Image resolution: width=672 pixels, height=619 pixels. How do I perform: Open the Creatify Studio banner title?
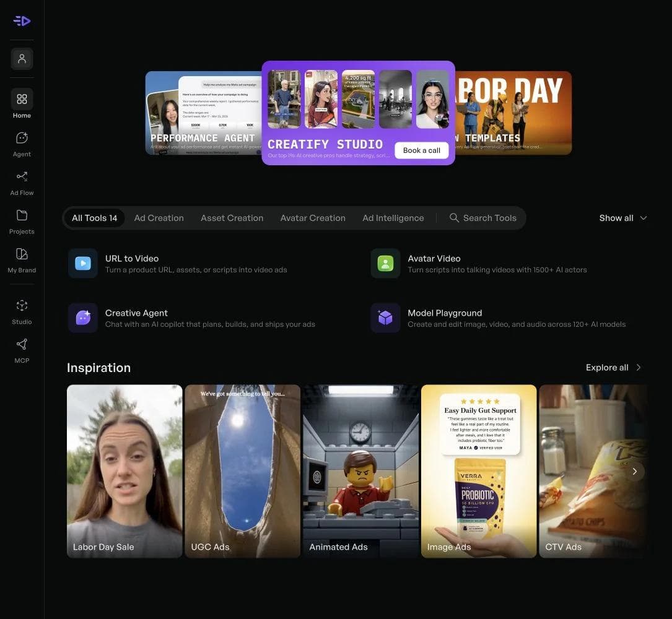click(x=325, y=144)
